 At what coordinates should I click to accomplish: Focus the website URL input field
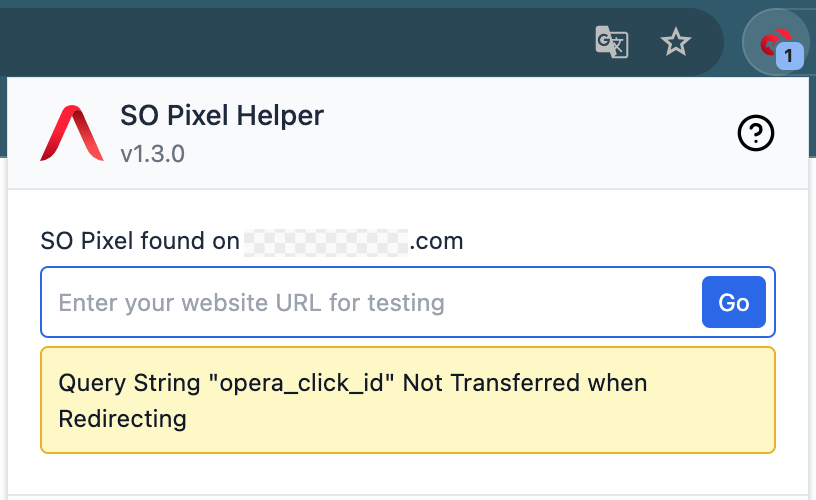pos(370,302)
